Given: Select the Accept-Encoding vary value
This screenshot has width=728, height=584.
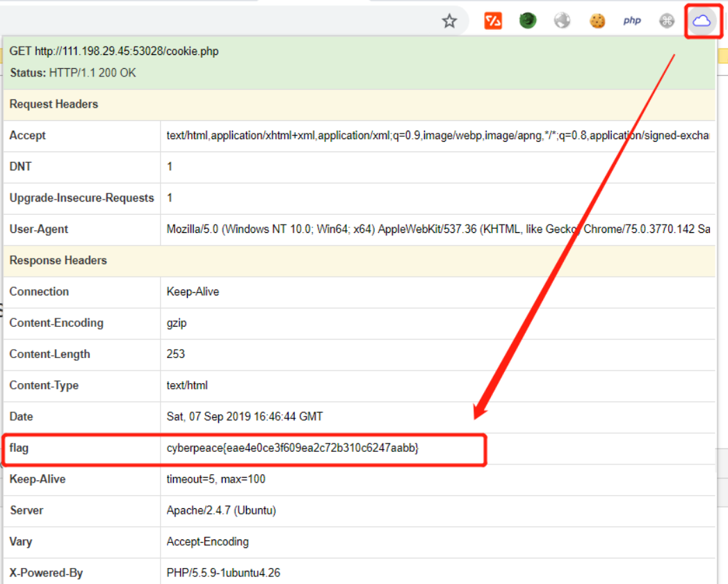Looking at the screenshot, I should [x=207, y=542].
